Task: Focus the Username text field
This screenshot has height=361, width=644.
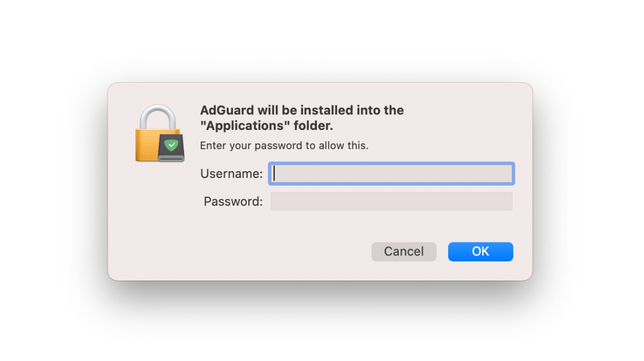Action: [392, 174]
